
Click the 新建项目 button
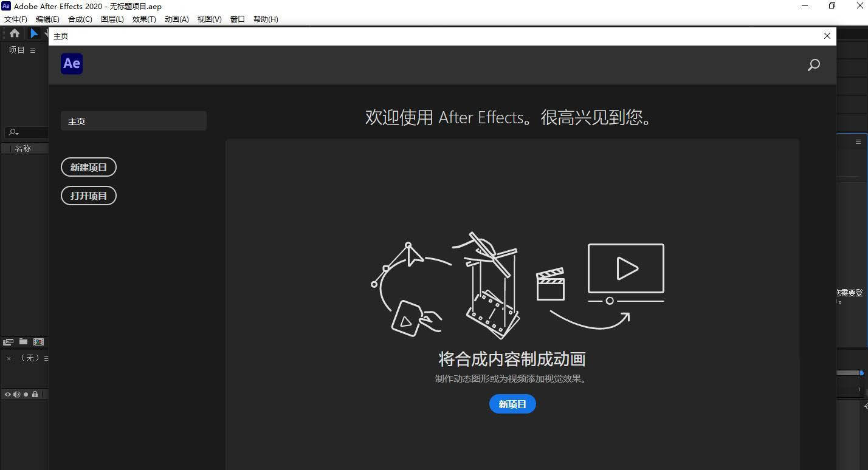(89, 167)
